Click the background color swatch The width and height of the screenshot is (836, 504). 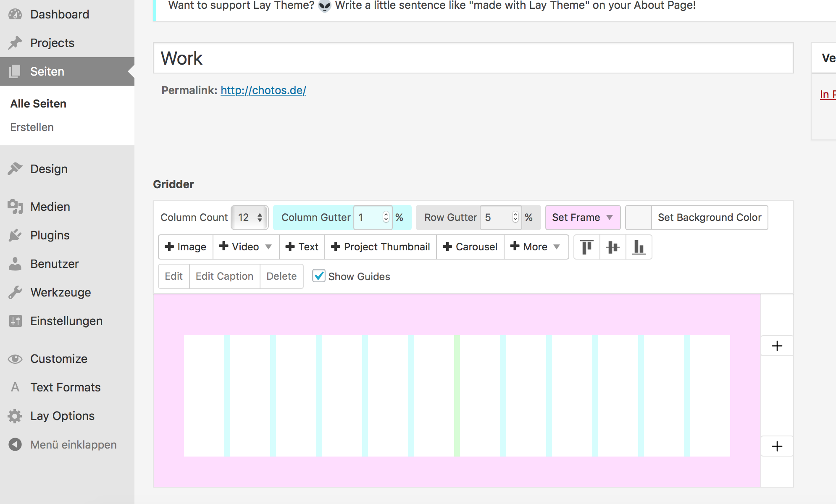click(x=639, y=218)
